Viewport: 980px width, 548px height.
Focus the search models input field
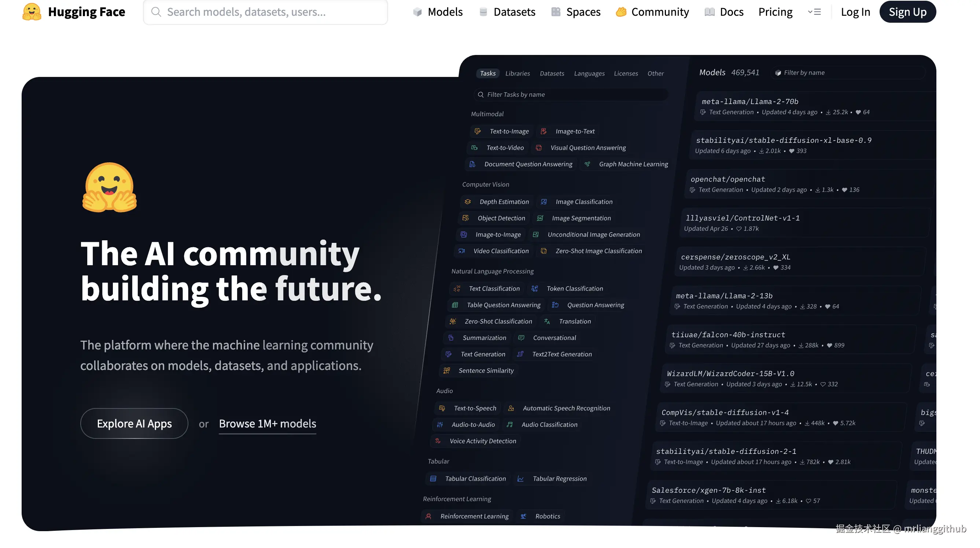pyautogui.click(x=265, y=12)
